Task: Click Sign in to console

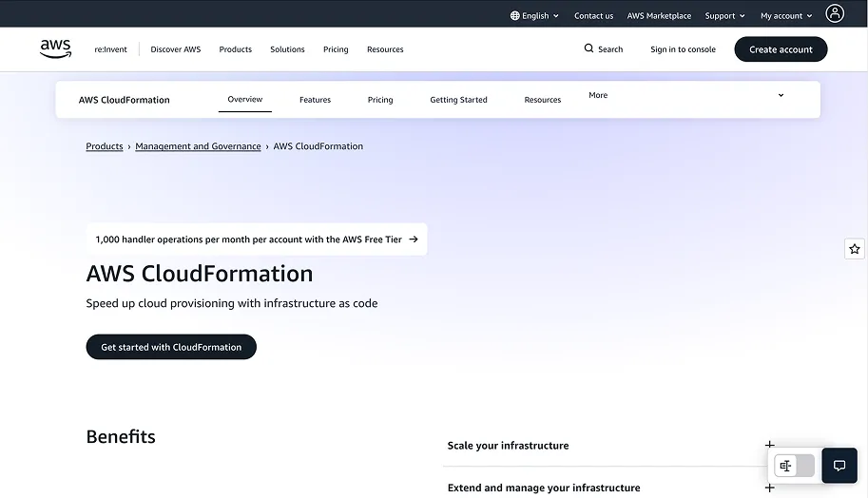Action: [683, 49]
